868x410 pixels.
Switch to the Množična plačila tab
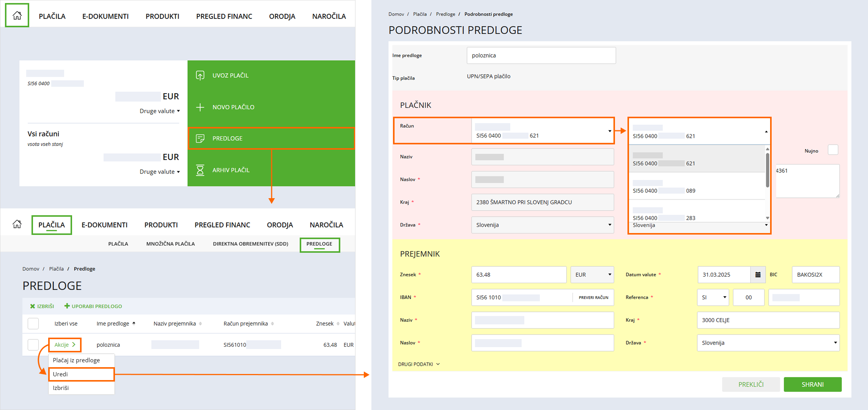tap(170, 244)
